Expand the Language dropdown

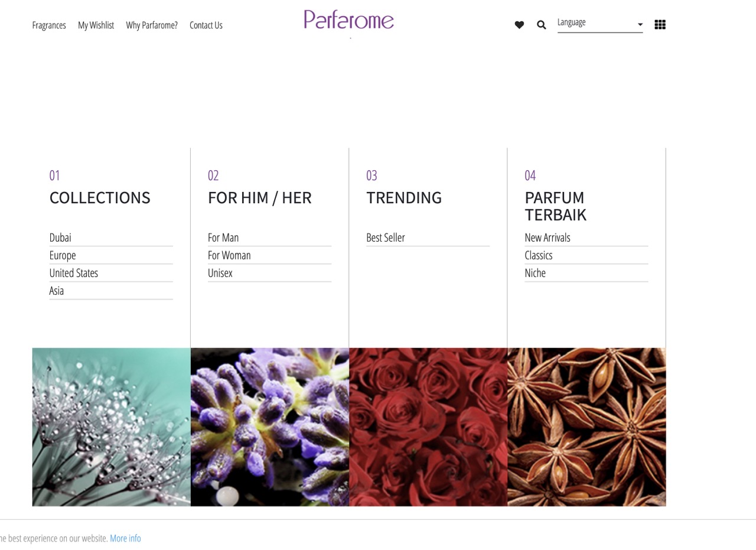click(600, 24)
